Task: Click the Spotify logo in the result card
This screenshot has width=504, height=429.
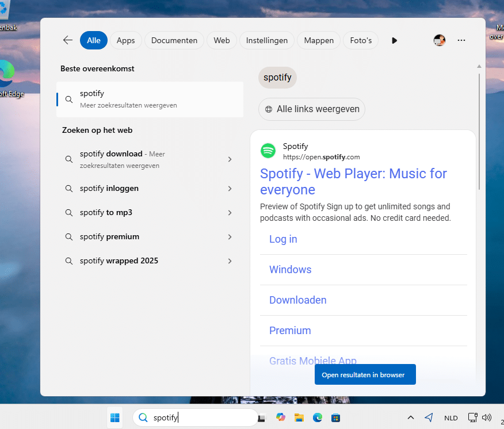Action: pos(268,151)
